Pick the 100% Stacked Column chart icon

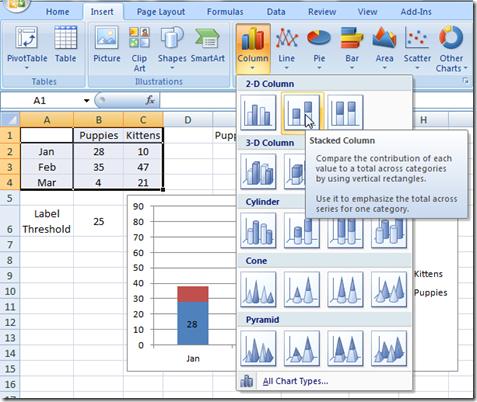[x=345, y=112]
